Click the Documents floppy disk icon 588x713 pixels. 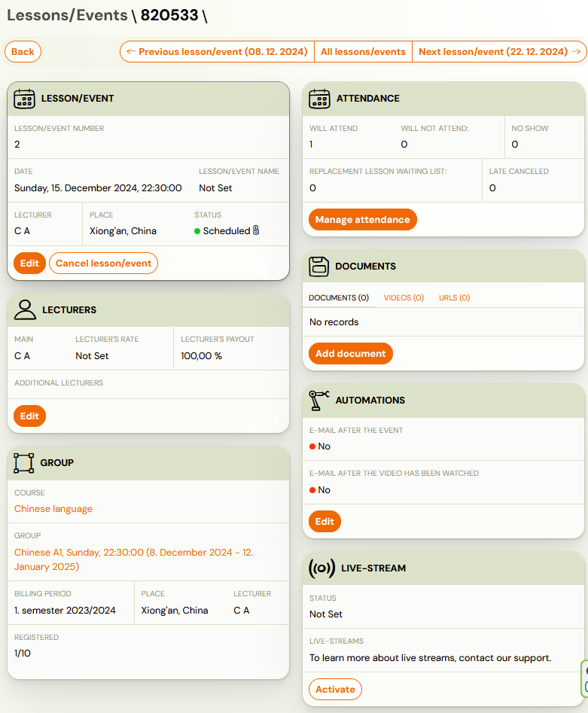(319, 266)
